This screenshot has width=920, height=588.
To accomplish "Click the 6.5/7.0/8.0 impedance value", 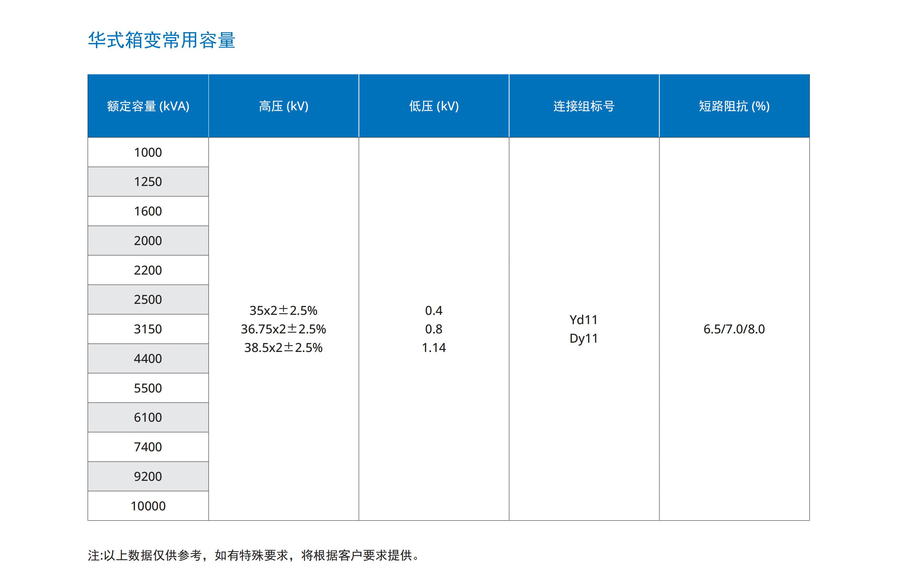I will coord(734,329).
